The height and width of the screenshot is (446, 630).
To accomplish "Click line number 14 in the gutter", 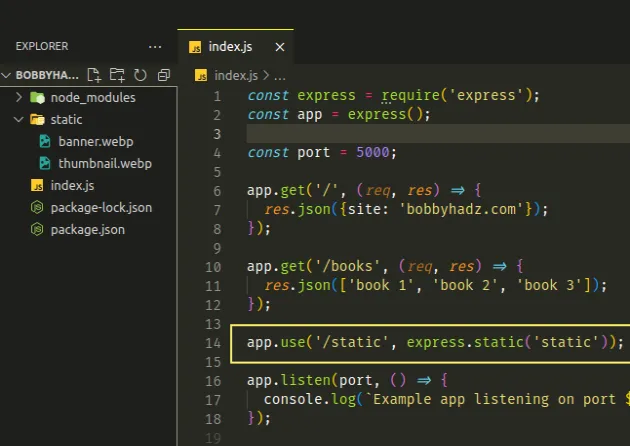I will coord(213,343).
